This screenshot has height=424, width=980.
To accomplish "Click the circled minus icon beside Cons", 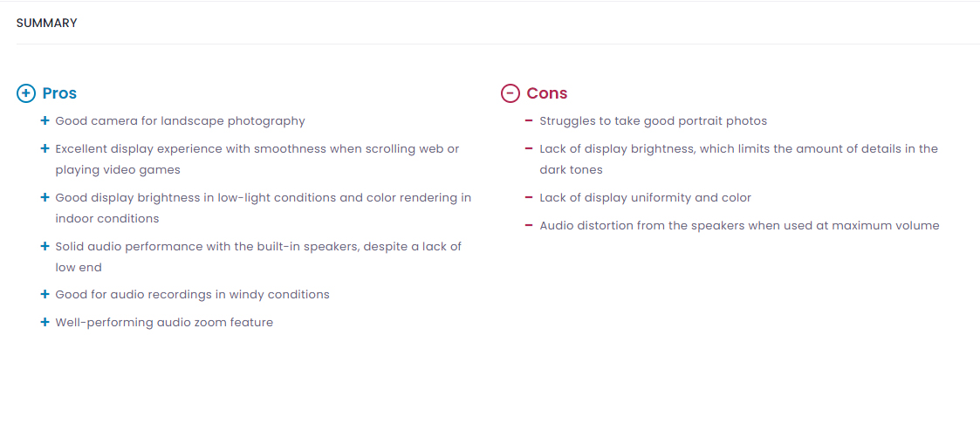I will [510, 93].
